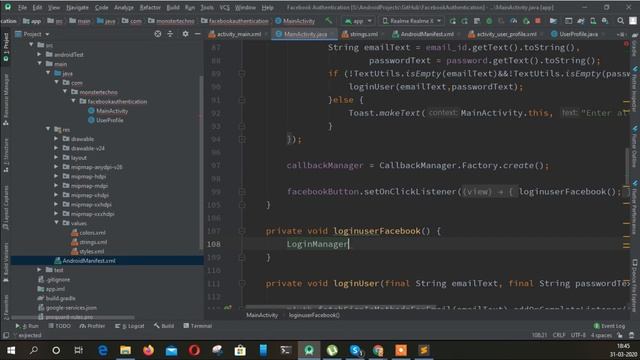The image size is (640, 360).
Task: Click the Apply Changes icon with the lines
Action: 477,21
